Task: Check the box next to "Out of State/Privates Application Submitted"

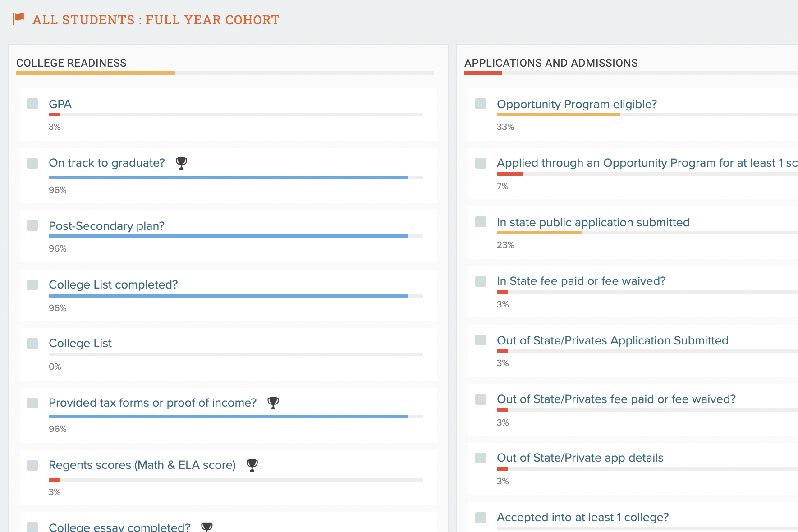Action: tap(480, 340)
